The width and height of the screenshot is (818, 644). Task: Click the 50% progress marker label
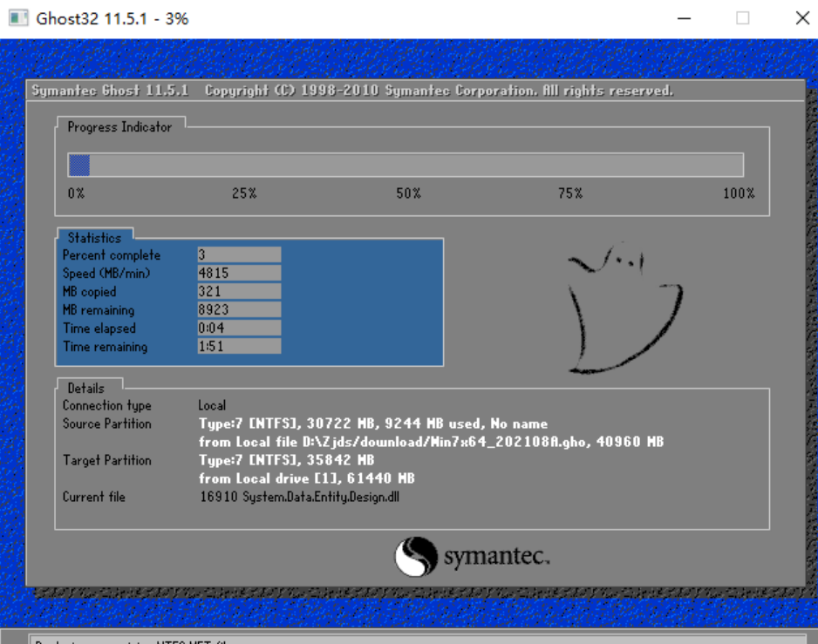(408, 193)
